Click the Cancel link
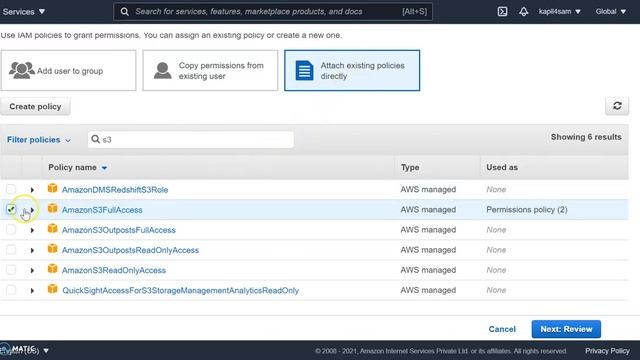 [502, 329]
